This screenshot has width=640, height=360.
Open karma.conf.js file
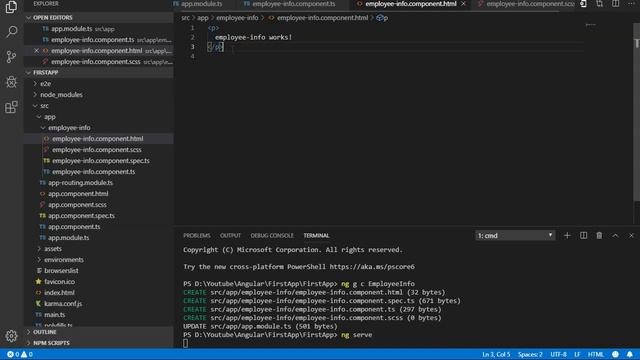[99, 304]
